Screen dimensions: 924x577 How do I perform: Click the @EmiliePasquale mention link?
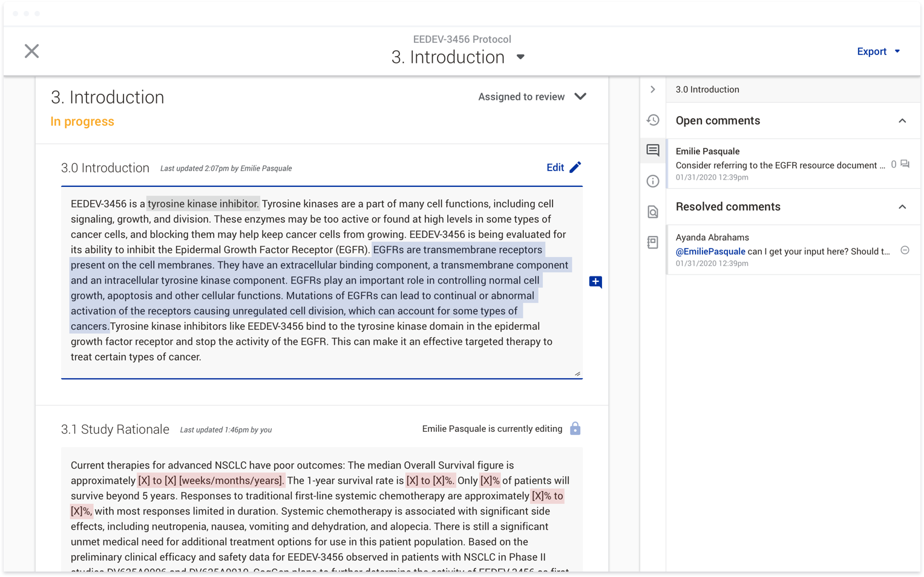710,252
